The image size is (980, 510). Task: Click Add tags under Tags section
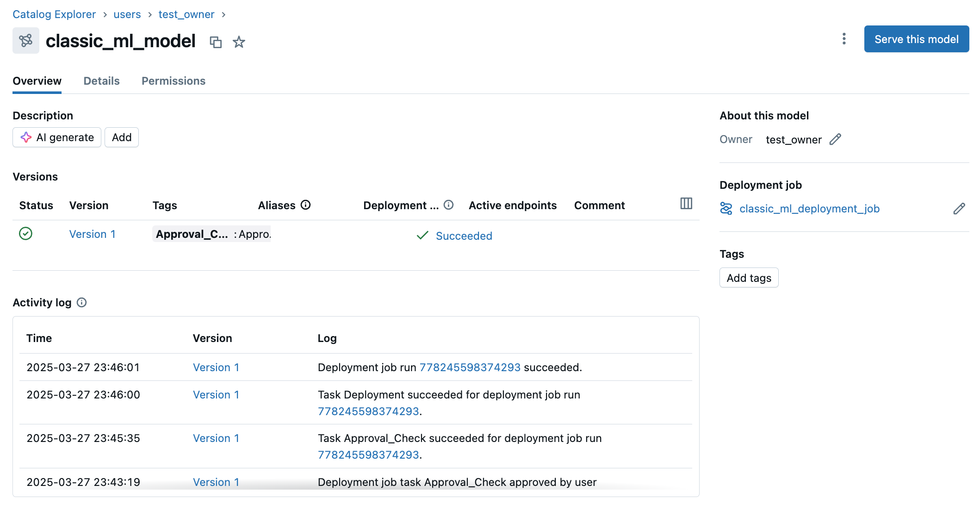[x=749, y=278]
